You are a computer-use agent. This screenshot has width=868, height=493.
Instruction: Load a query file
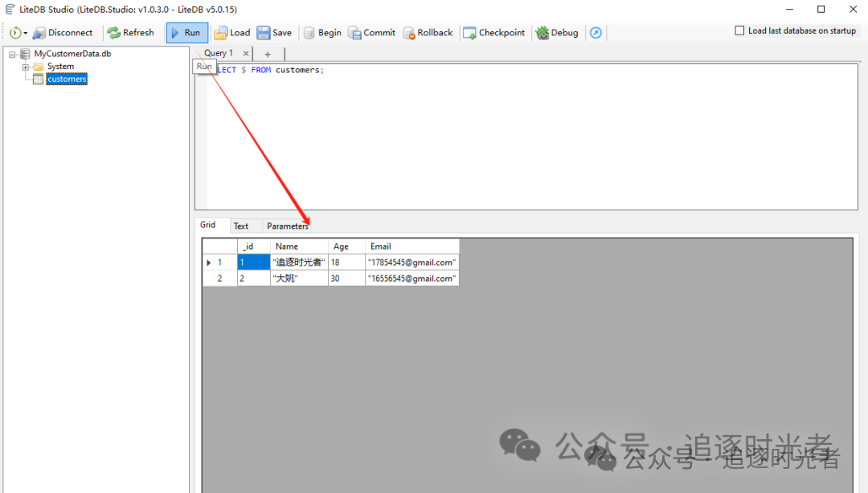pyautogui.click(x=232, y=33)
